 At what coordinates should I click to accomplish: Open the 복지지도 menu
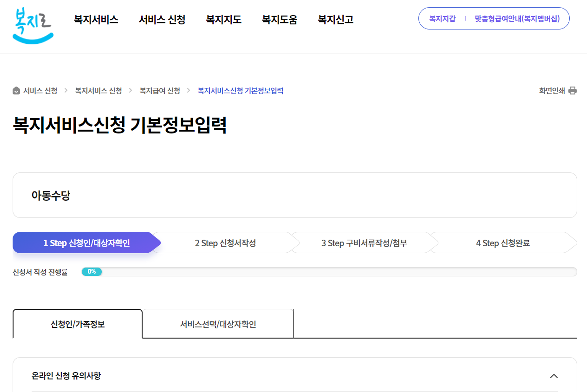(x=224, y=19)
